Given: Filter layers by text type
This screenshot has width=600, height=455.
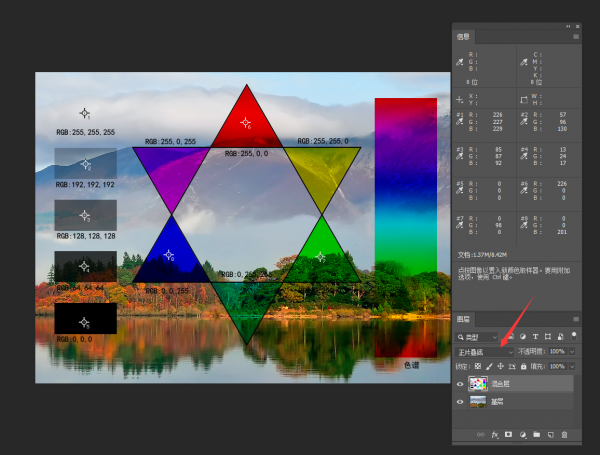Looking at the screenshot, I should (535, 337).
